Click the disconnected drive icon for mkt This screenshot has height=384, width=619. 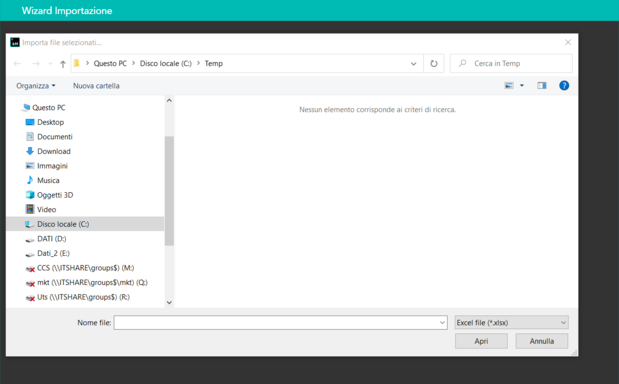click(x=30, y=283)
